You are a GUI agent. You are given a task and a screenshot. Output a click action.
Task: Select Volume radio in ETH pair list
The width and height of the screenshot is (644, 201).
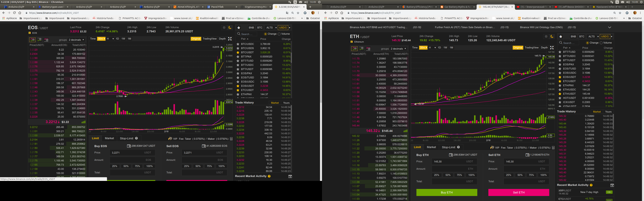(x=601, y=43)
